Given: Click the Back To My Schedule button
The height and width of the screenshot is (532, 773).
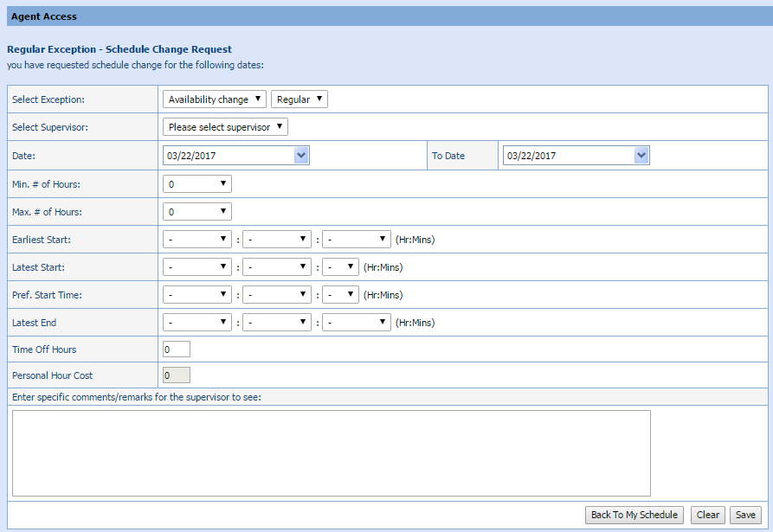Looking at the screenshot, I should pyautogui.click(x=635, y=515).
